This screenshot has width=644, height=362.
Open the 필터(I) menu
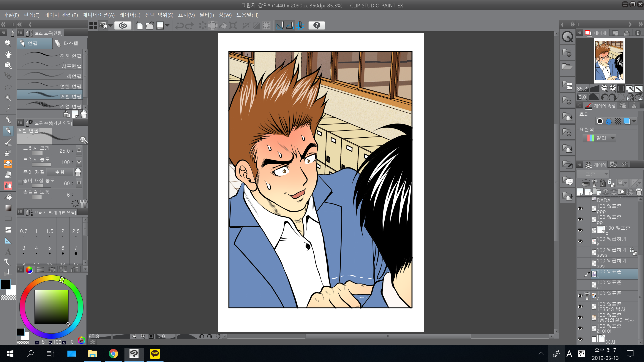(206, 15)
